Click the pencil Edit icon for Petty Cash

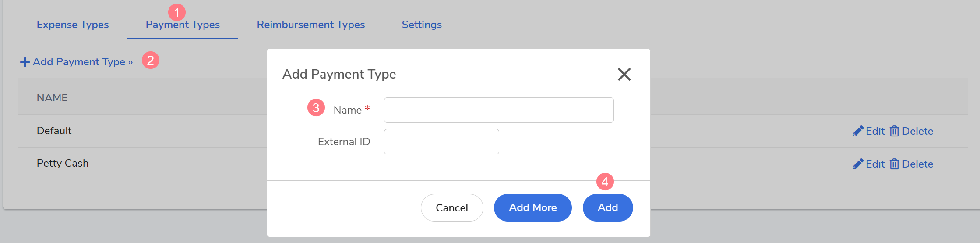858,164
